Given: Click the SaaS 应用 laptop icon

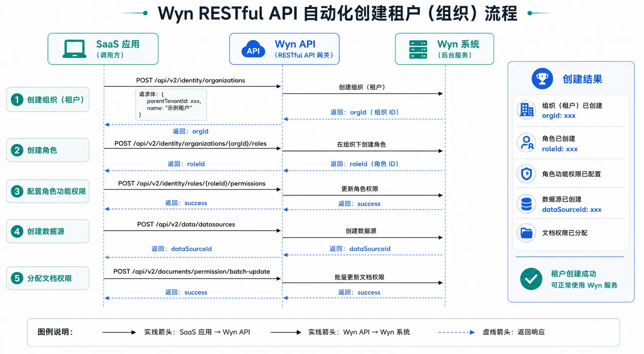Looking at the screenshot, I should click(x=74, y=49).
